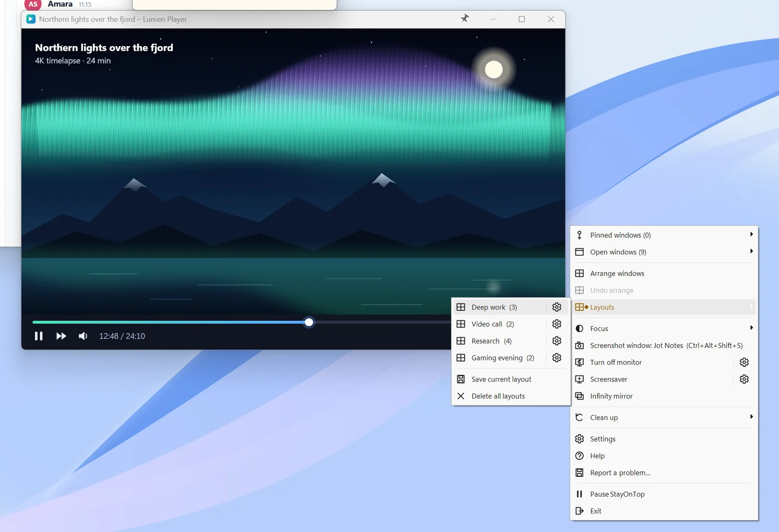This screenshot has height=532, width=779.
Task: Open StayOnTop Settings
Action: click(x=664, y=439)
